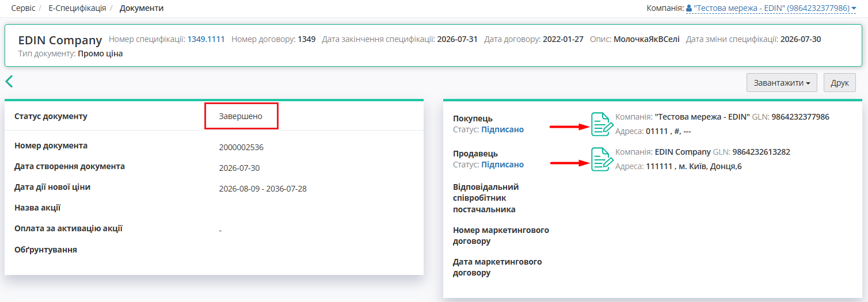868x302 pixels.
Task: Click the Друк button
Action: [x=840, y=83]
